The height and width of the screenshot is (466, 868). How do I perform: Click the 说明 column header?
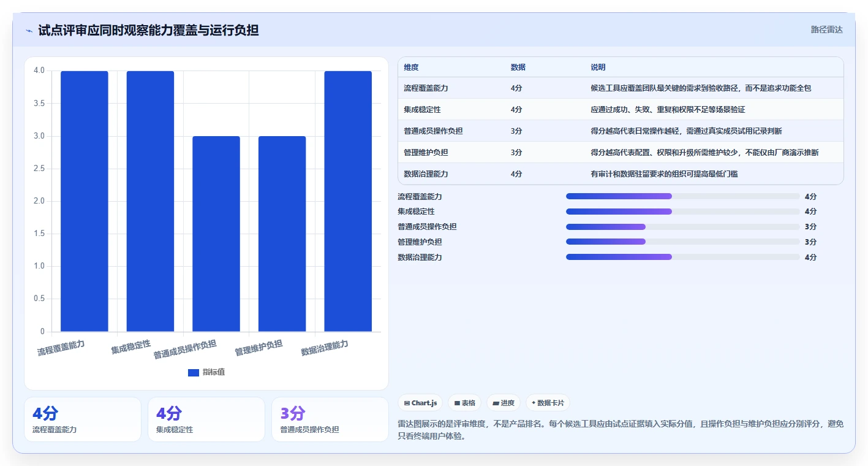click(598, 67)
